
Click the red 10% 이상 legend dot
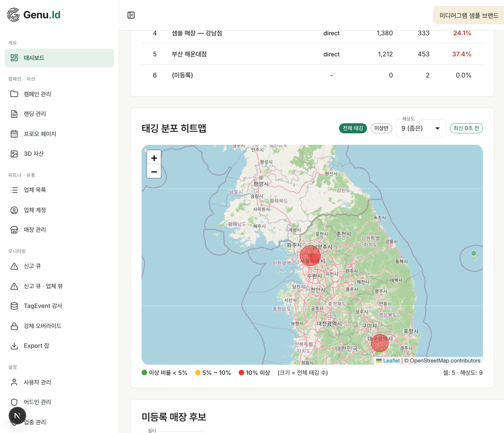(x=241, y=373)
